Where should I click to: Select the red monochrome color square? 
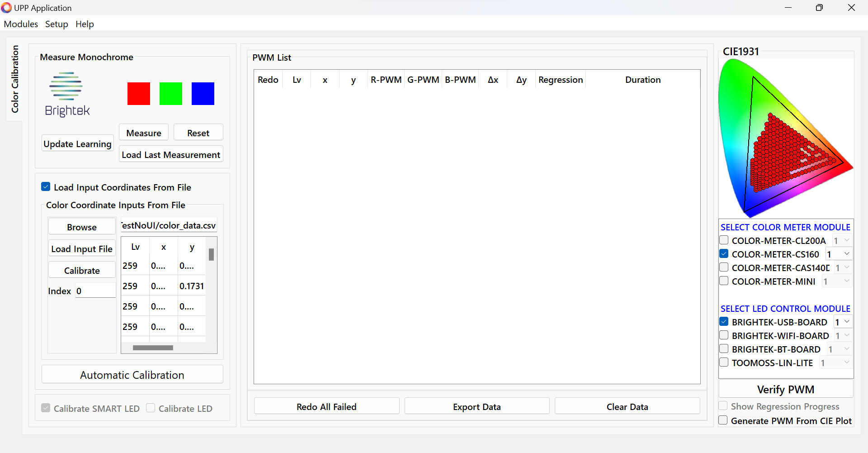[138, 94]
